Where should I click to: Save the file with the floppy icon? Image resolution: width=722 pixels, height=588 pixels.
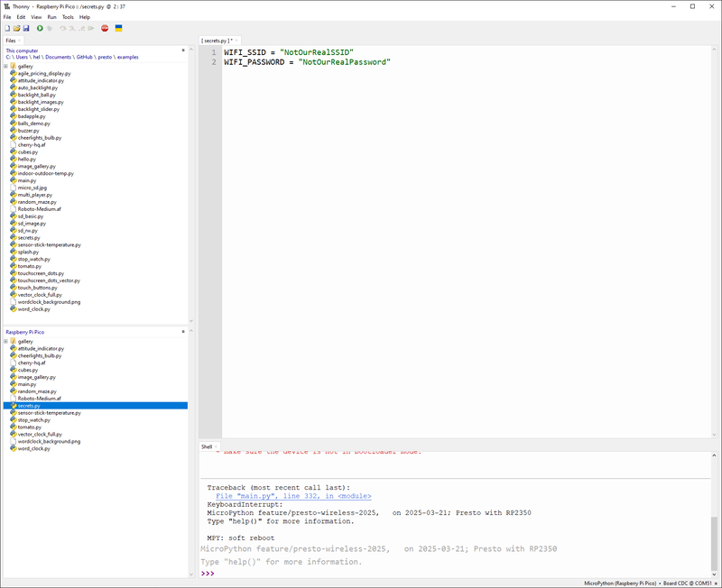[x=26, y=29]
